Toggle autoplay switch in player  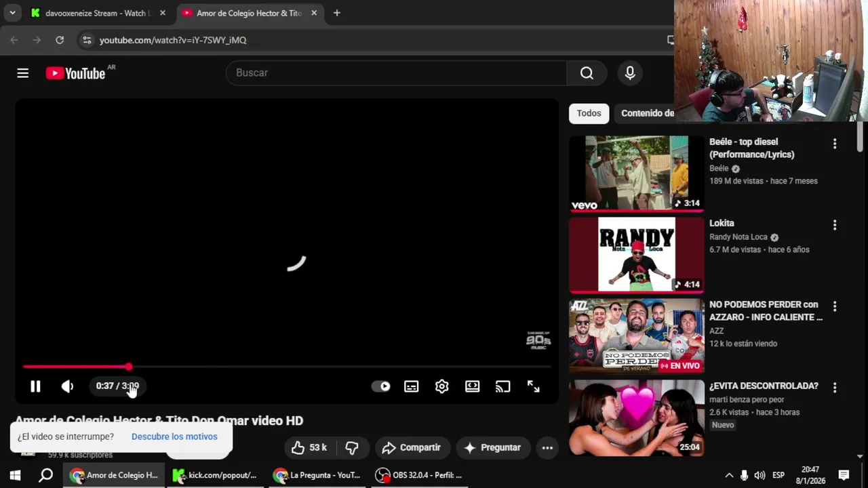(x=381, y=386)
